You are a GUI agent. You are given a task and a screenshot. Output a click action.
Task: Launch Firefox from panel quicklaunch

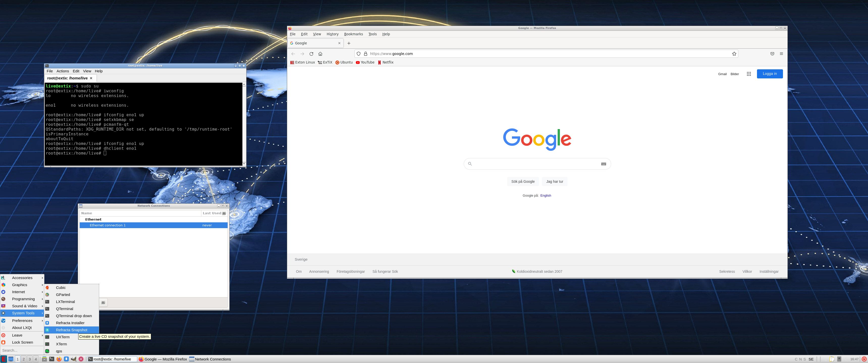click(59, 359)
